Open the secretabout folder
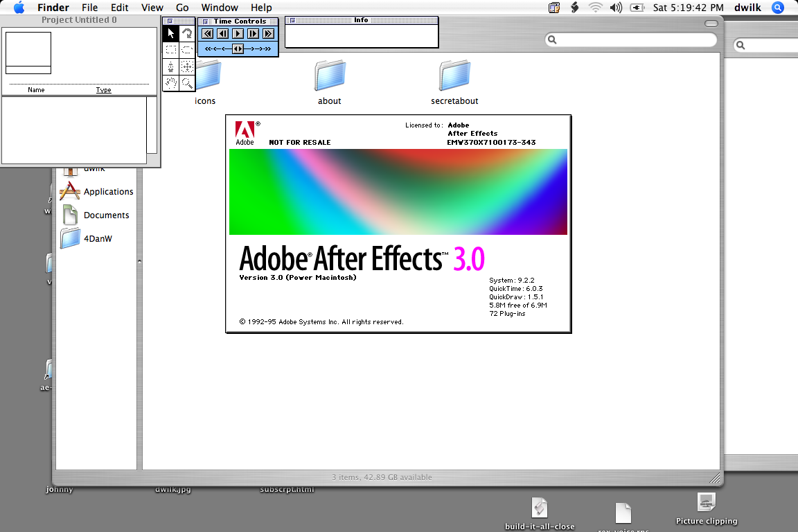Viewport: 798px width, 532px height. [454, 82]
